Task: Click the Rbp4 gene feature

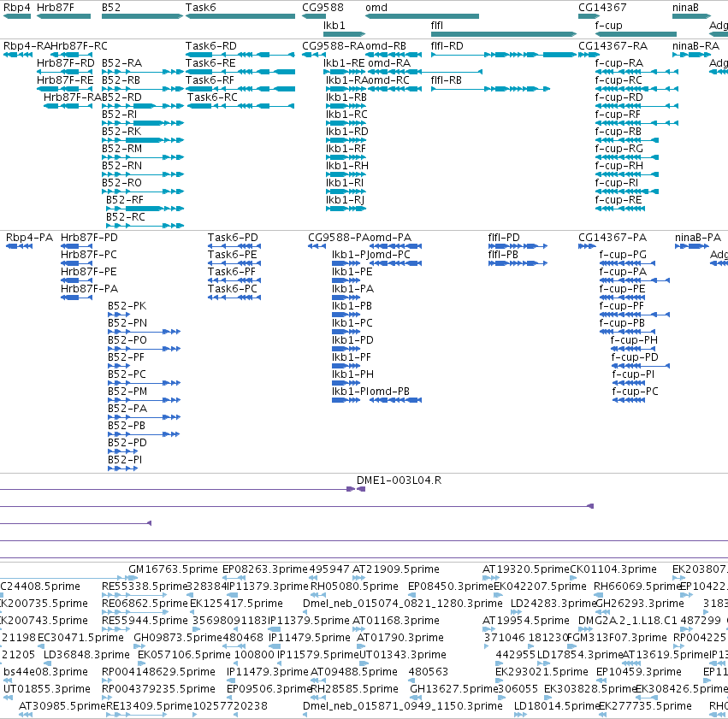Action: pyautogui.click(x=17, y=16)
